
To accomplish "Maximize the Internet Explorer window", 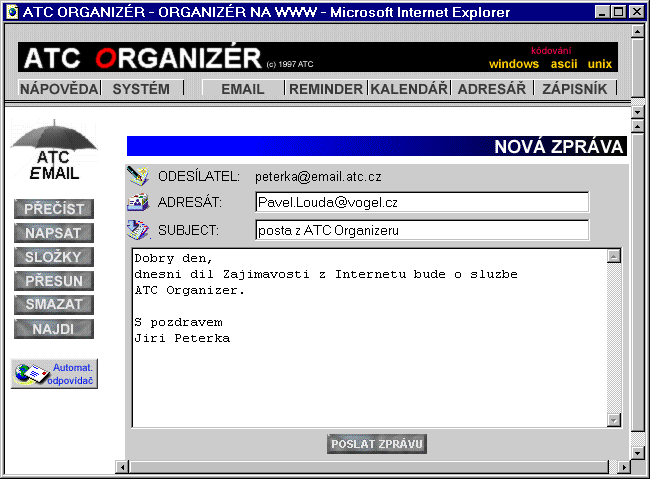I will [619, 12].
